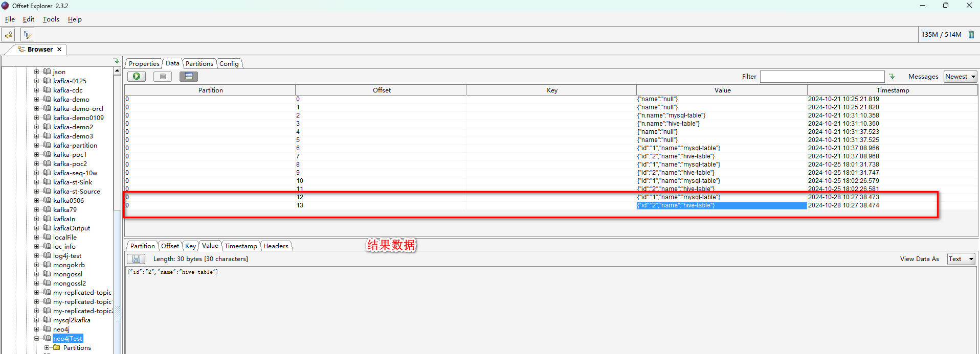Toggle the message detail panel view button
The height and width of the screenshot is (354, 980).
point(189,76)
